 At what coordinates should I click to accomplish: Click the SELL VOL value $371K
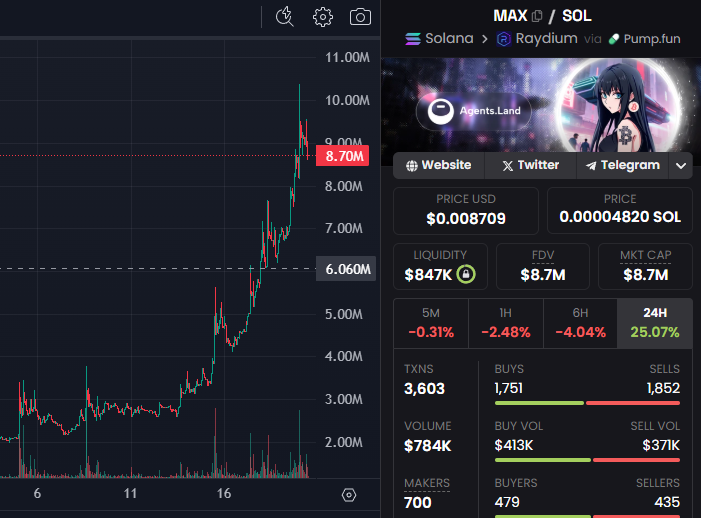point(661,445)
